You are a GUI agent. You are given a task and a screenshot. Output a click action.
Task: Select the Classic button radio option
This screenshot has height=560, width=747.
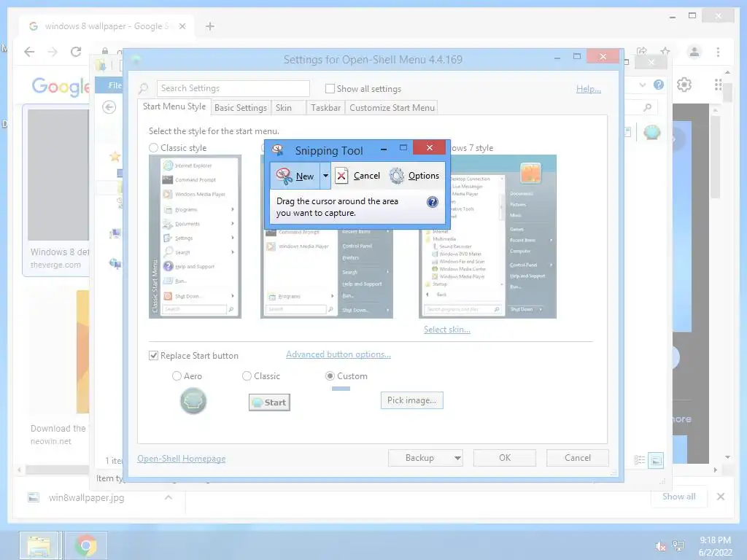coord(247,376)
